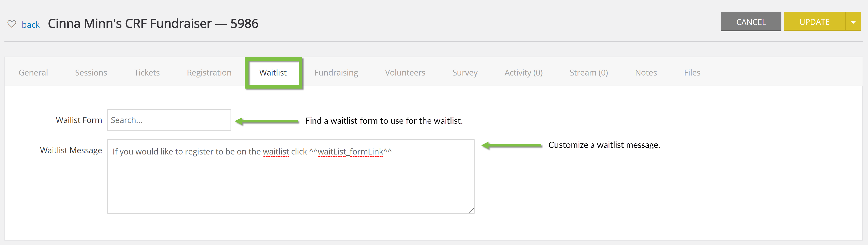
Task: Switch to the General tab
Action: pos(33,73)
